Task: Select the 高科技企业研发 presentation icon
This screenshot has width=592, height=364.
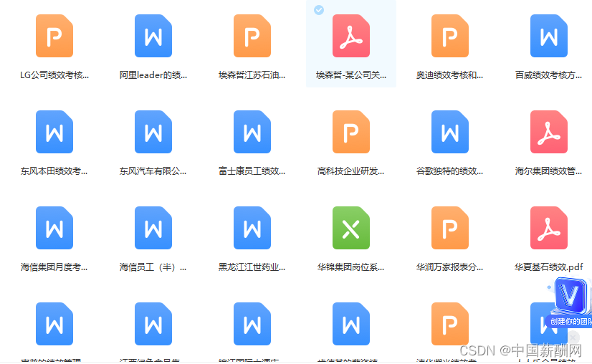Action: click(x=351, y=132)
